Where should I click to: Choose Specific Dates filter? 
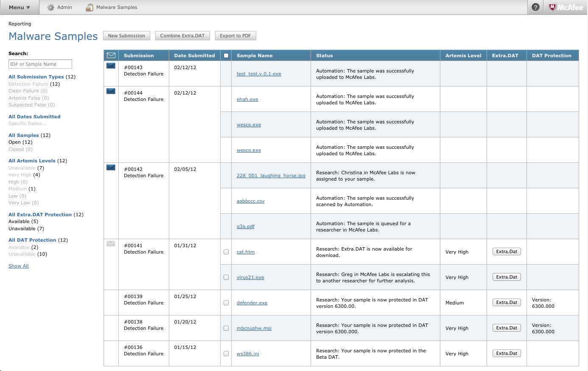click(28, 123)
